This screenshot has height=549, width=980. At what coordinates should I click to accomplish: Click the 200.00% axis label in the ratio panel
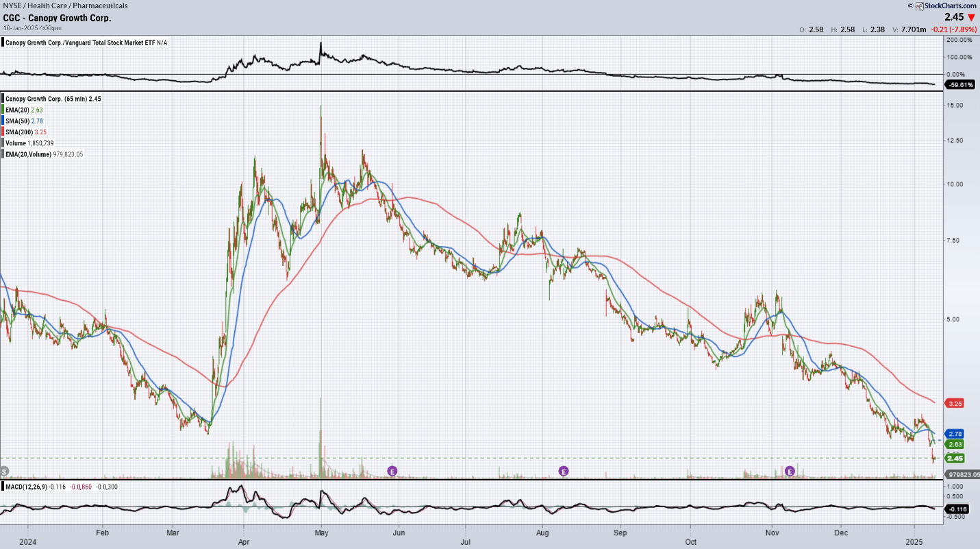(x=959, y=40)
